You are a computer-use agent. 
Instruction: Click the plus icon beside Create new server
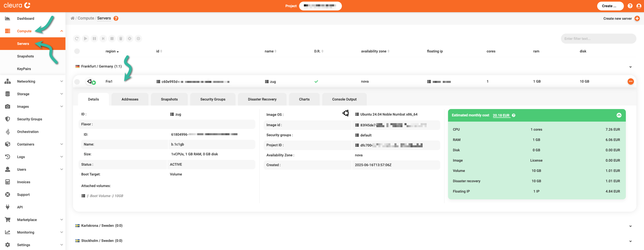637,18
